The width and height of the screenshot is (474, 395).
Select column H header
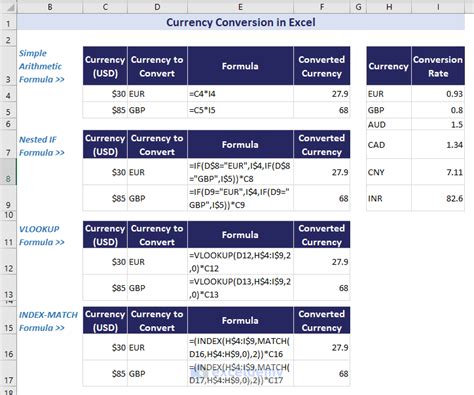pos(389,7)
